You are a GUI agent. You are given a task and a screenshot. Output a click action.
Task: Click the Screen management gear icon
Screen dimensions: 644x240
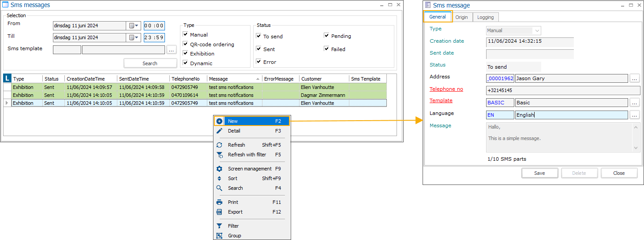[x=219, y=169]
